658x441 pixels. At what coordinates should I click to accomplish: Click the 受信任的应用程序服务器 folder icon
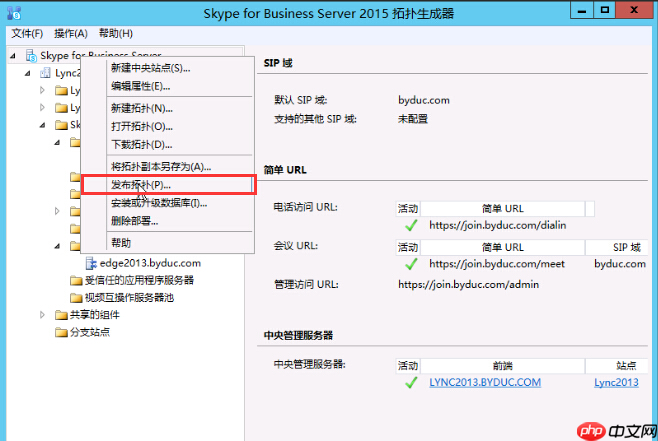[76, 280]
